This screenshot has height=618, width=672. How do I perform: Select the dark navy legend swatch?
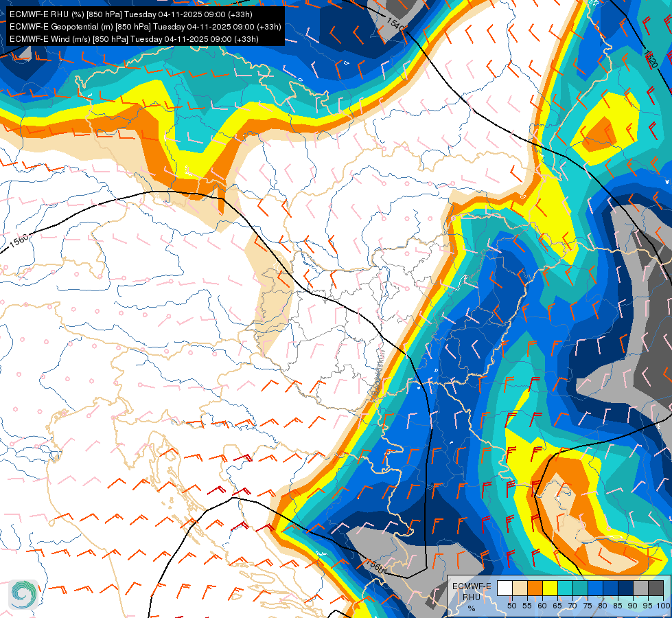point(626,588)
